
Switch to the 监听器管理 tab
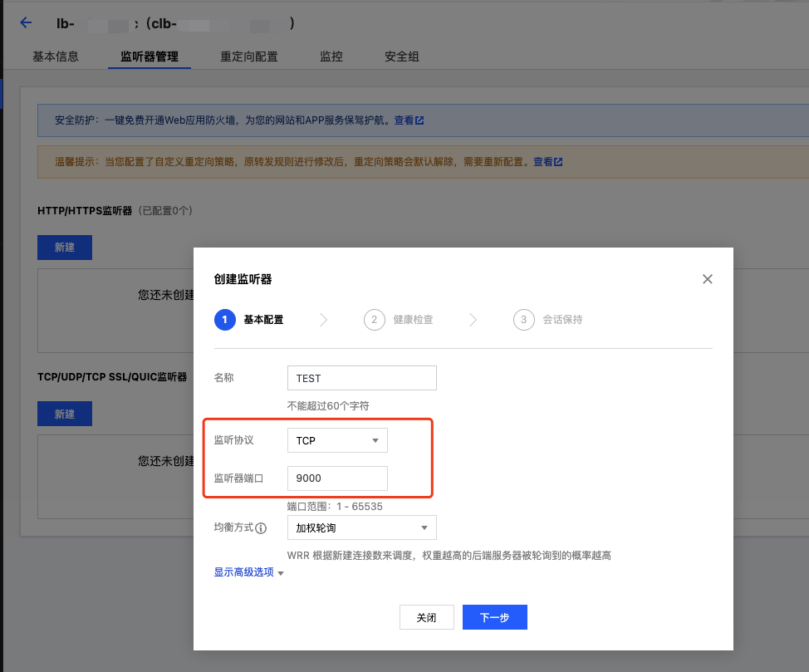point(150,56)
